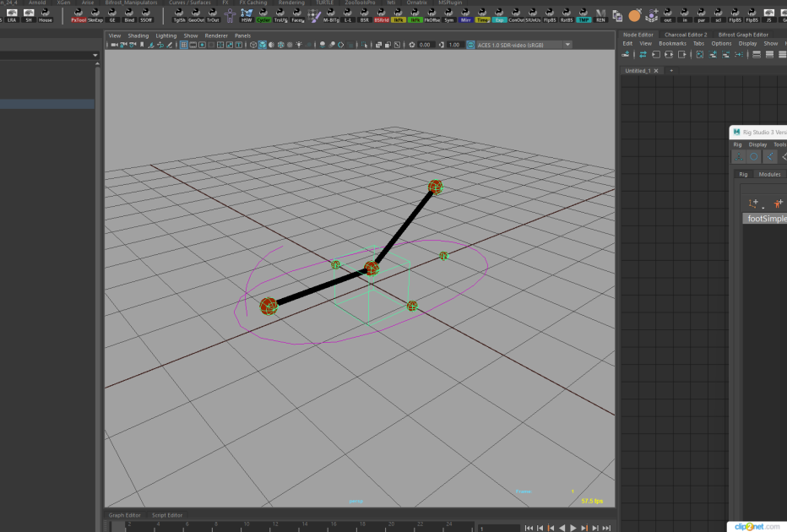787x532 pixels.
Task: Switch to the Charcoal Editor 2 tab
Action: tap(686, 35)
